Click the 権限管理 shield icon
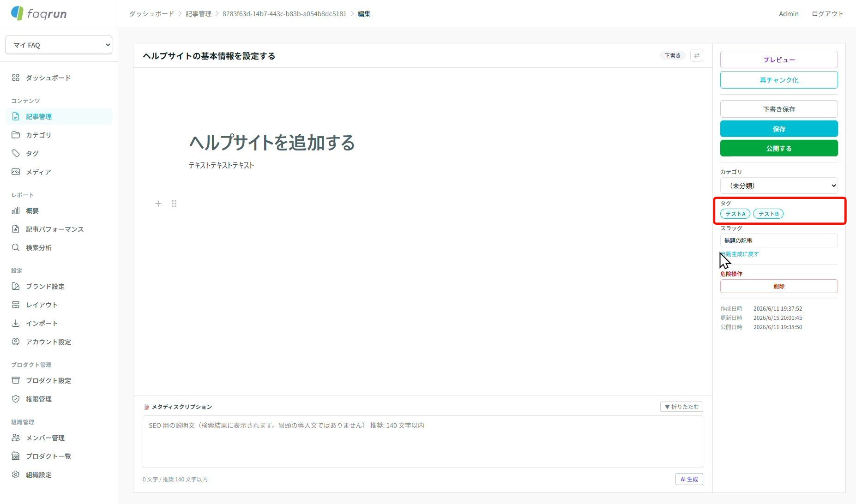 point(16,399)
